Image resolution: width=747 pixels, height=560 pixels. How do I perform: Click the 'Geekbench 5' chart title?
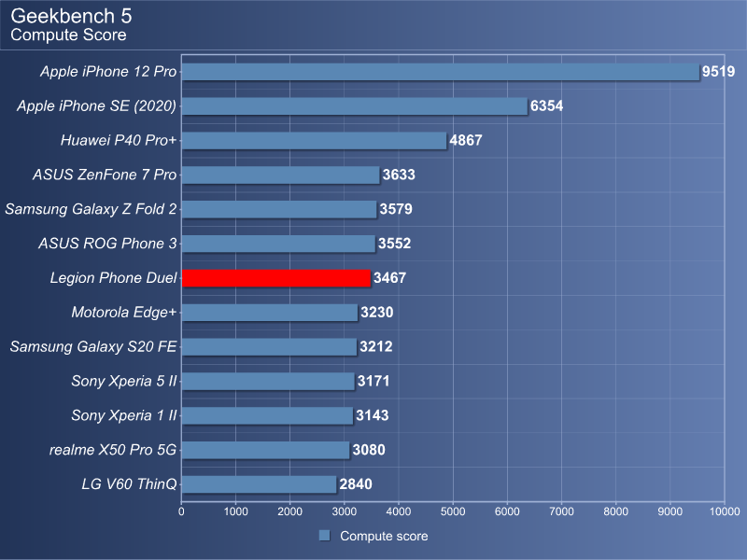click(71, 16)
